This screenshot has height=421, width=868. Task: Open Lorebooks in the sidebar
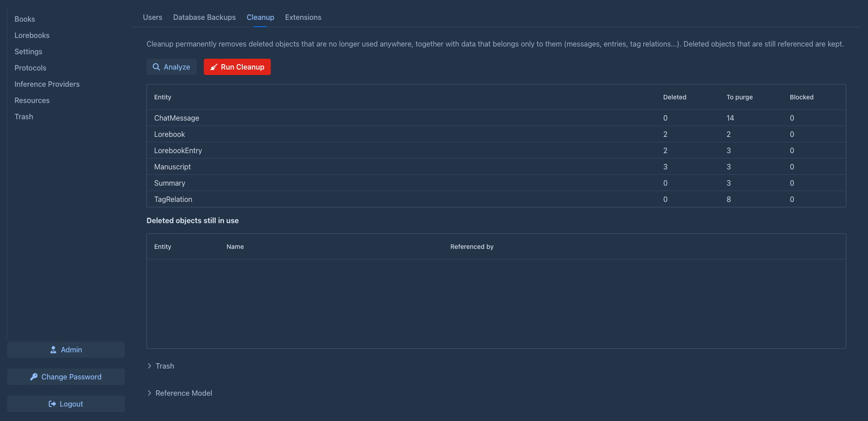pos(32,35)
